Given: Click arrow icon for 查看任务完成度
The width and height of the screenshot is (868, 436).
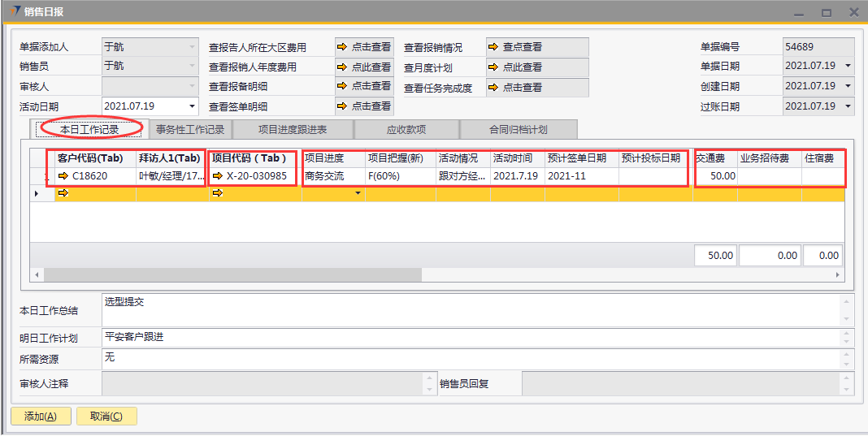Looking at the screenshot, I should tap(493, 88).
